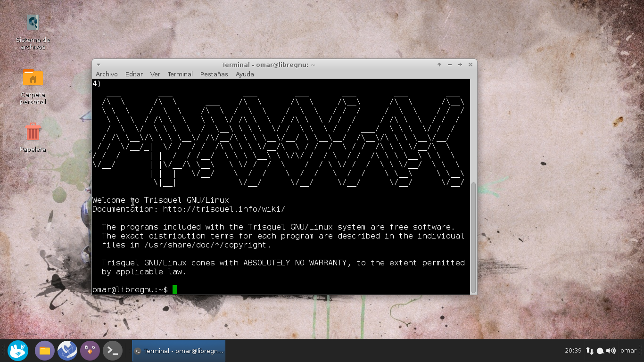Click '/usr/share/doc/*/copyright' path text
This screenshot has height=362, width=644.
coord(206,245)
